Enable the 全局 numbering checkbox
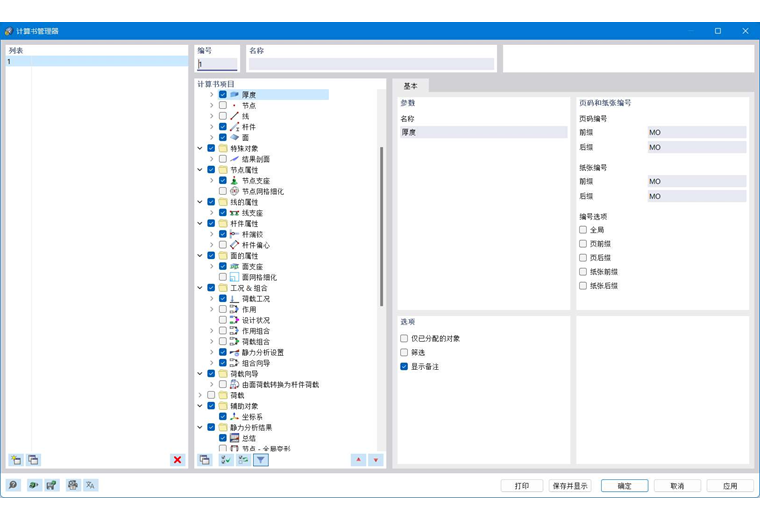The width and height of the screenshot is (760, 520). (583, 230)
